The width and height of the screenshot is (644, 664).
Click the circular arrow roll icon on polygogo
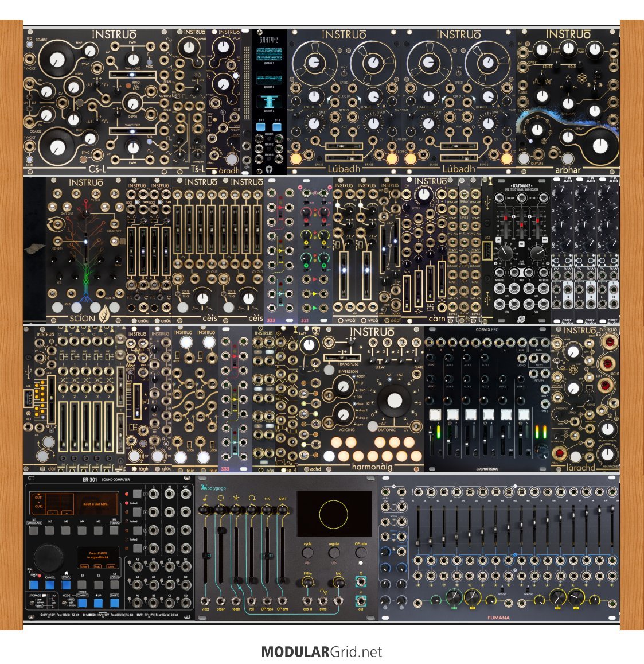pos(252,498)
